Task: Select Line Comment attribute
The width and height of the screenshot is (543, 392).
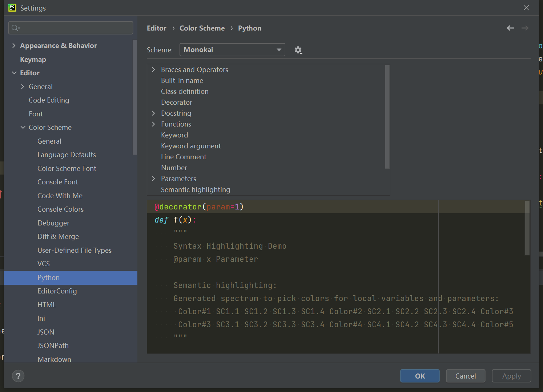Action: click(x=184, y=157)
